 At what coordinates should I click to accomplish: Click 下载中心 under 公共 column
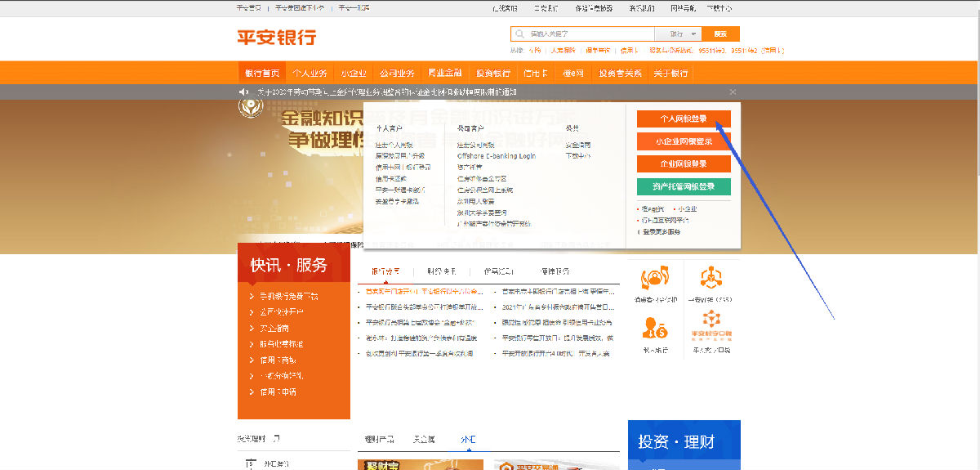pyautogui.click(x=578, y=155)
